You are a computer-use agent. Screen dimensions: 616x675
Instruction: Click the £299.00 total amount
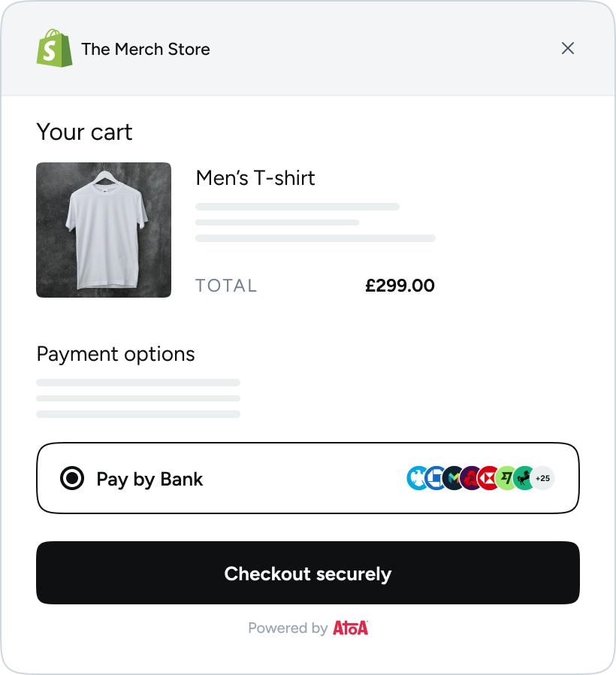point(400,286)
